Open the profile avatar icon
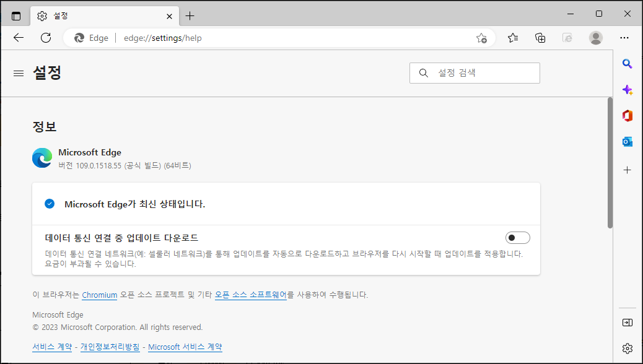 [x=595, y=38]
